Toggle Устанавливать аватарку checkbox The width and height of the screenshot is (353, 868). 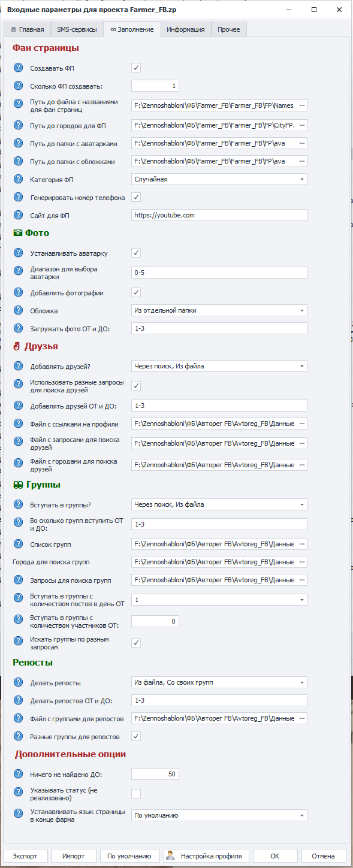136,253
